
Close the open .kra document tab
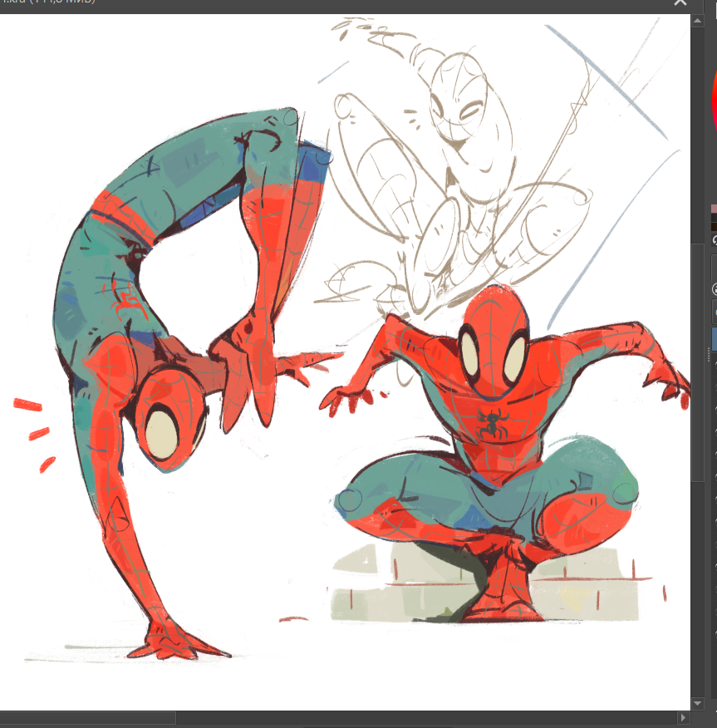[x=680, y=2]
